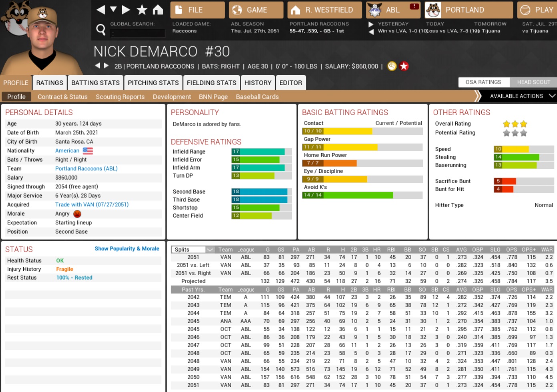Click the bookmarks star icon in top bar
557x392 pixels.
click(x=142, y=10)
